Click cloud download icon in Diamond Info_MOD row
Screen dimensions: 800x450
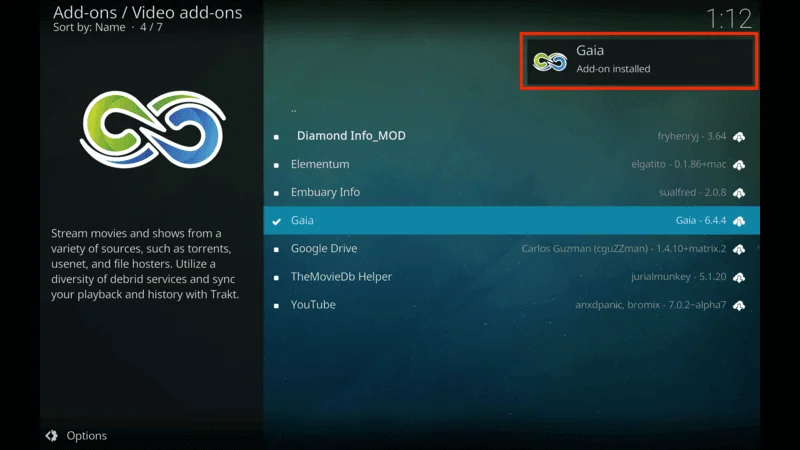(x=739, y=137)
